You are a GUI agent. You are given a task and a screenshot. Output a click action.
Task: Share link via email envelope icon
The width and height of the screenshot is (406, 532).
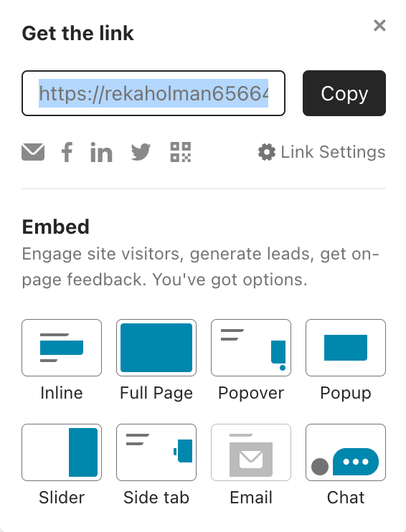click(x=33, y=152)
